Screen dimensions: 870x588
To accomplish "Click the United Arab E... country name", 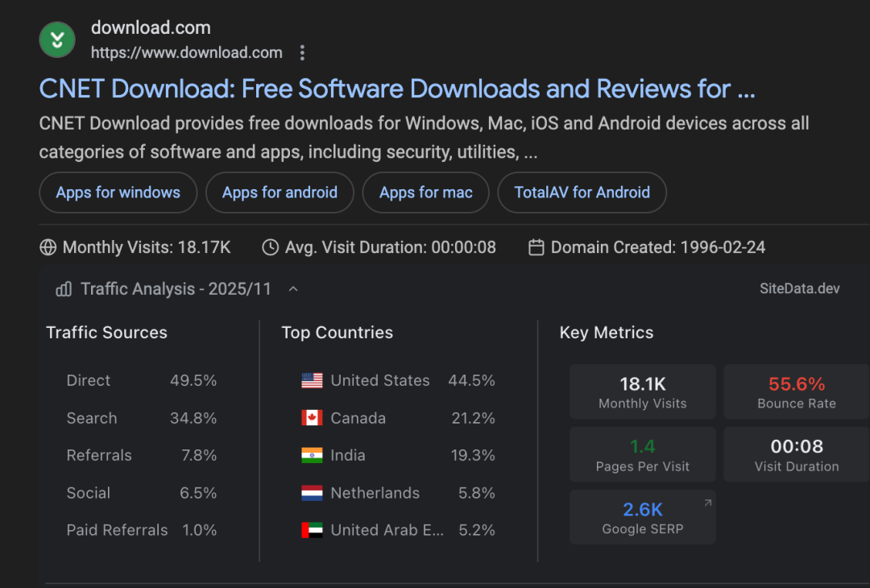I will pyautogui.click(x=387, y=530).
